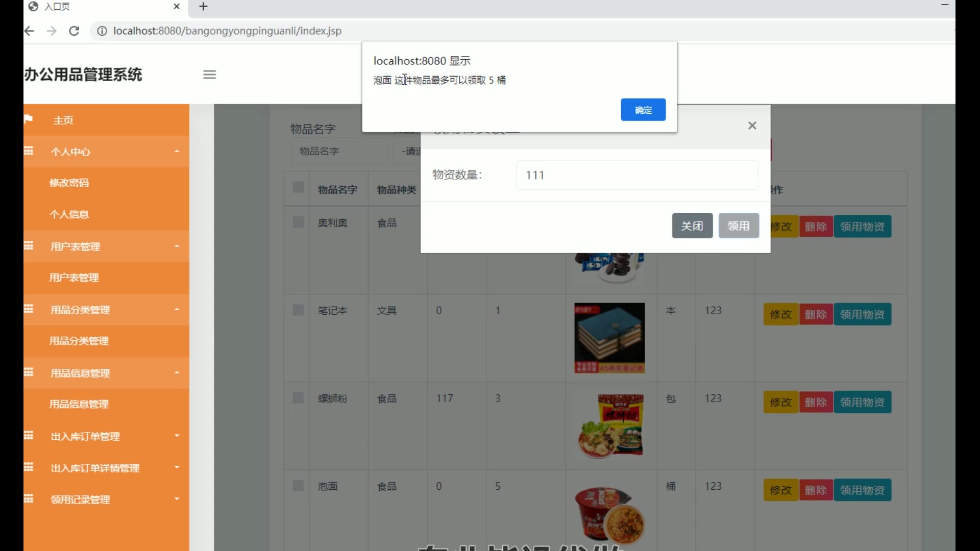Close the modal with X icon
980x551 pixels.
pyautogui.click(x=752, y=126)
